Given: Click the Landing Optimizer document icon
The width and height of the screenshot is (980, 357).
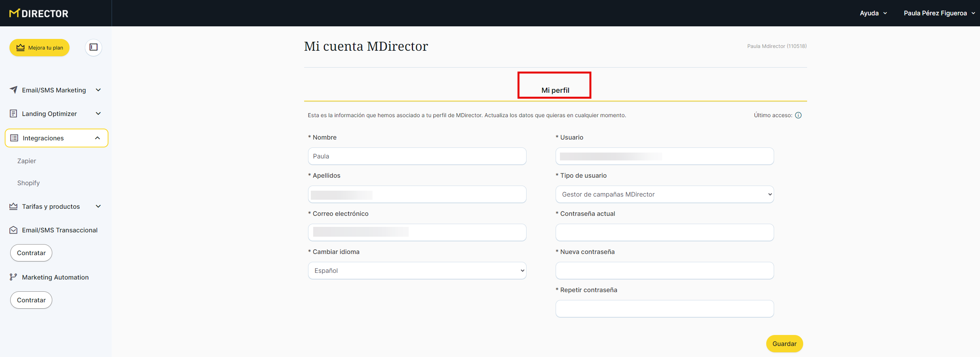Looking at the screenshot, I should (x=13, y=114).
